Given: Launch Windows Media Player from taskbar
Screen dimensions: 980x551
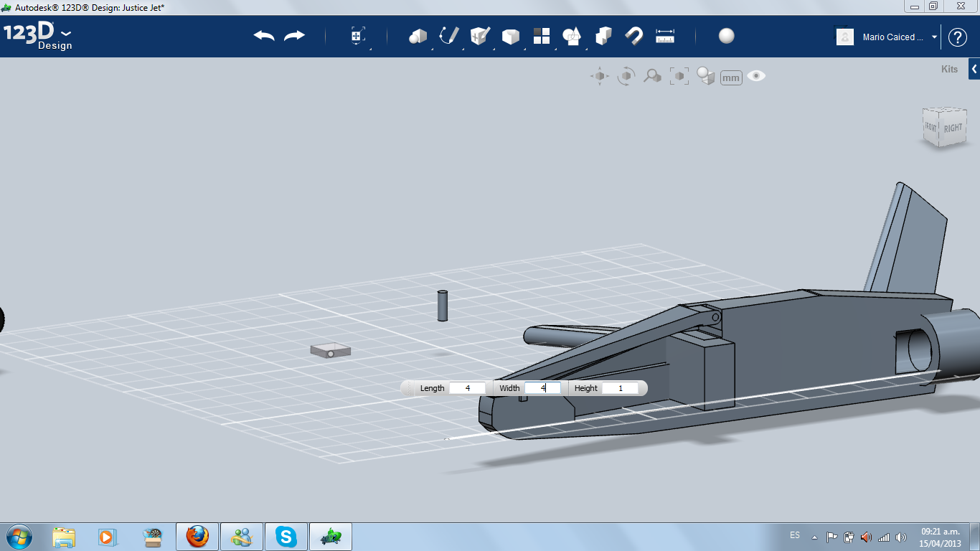Looking at the screenshot, I should 107,537.
